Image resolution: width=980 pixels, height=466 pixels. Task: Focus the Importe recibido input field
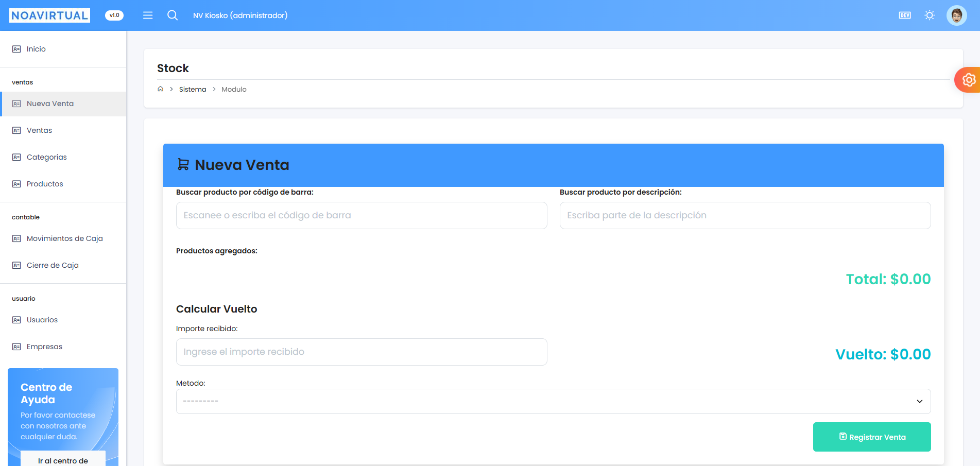362,352
